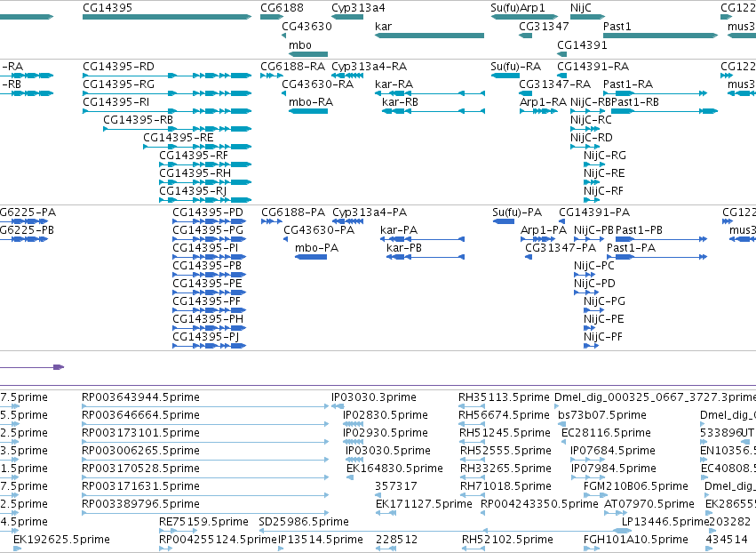
Task: Select the CG31347 gene label
Action: (544, 26)
